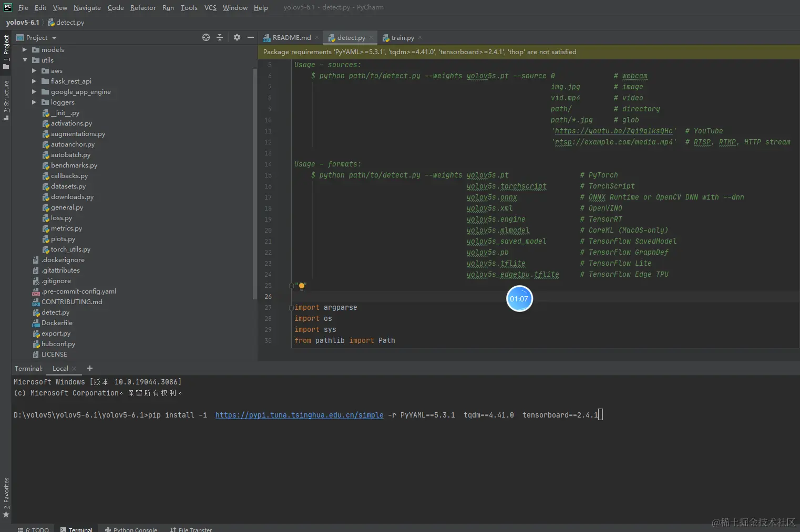Toggle the Python Console tool window

point(131,529)
